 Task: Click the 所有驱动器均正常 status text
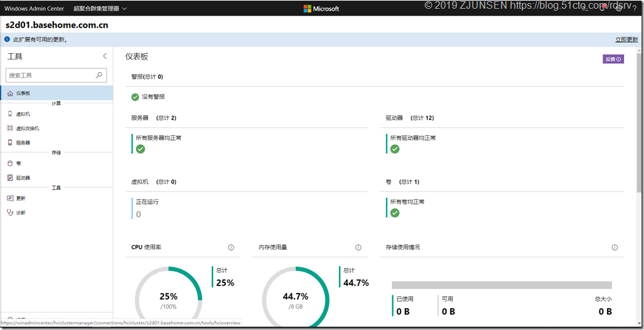(413, 138)
